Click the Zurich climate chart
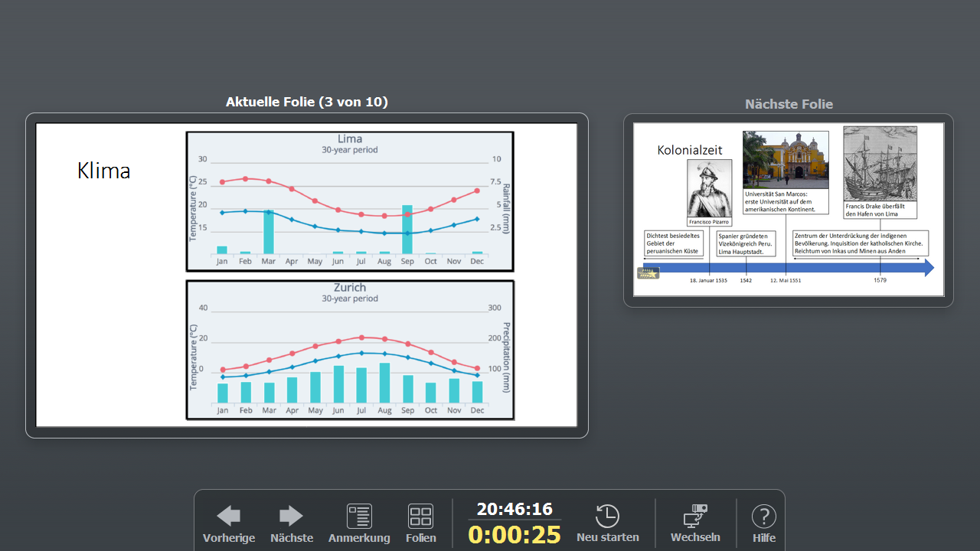 350,350
